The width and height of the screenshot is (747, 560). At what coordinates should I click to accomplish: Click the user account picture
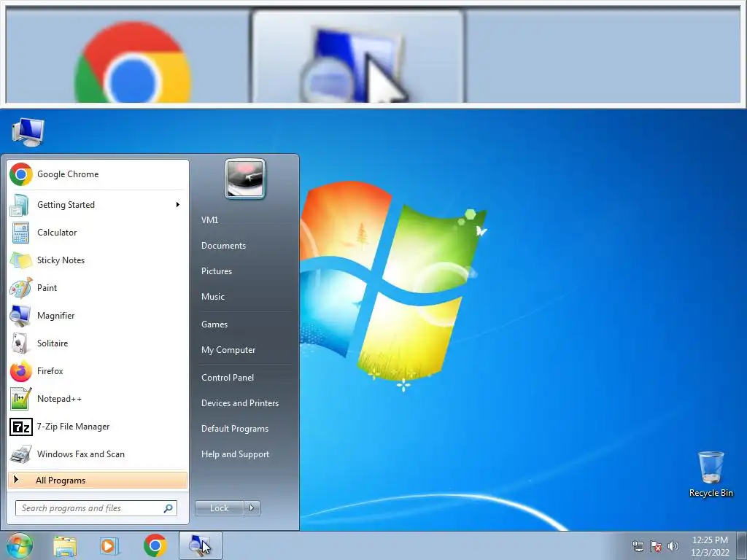(x=245, y=179)
